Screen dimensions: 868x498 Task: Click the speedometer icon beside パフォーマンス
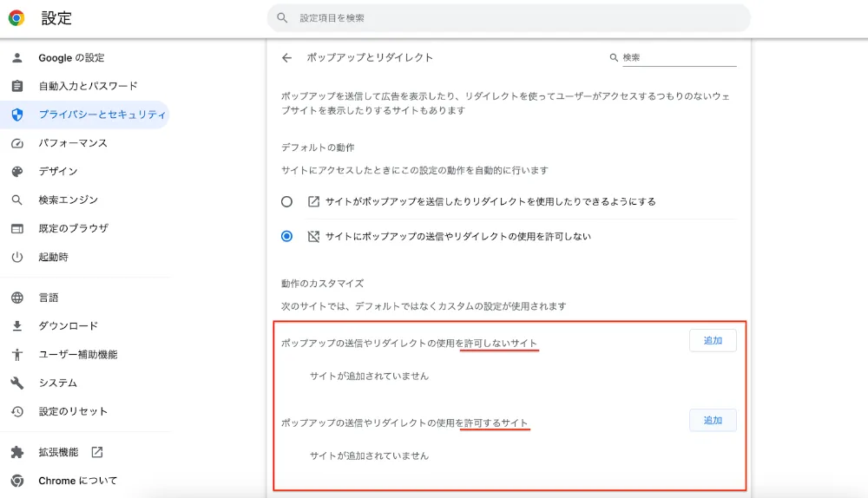coord(17,143)
